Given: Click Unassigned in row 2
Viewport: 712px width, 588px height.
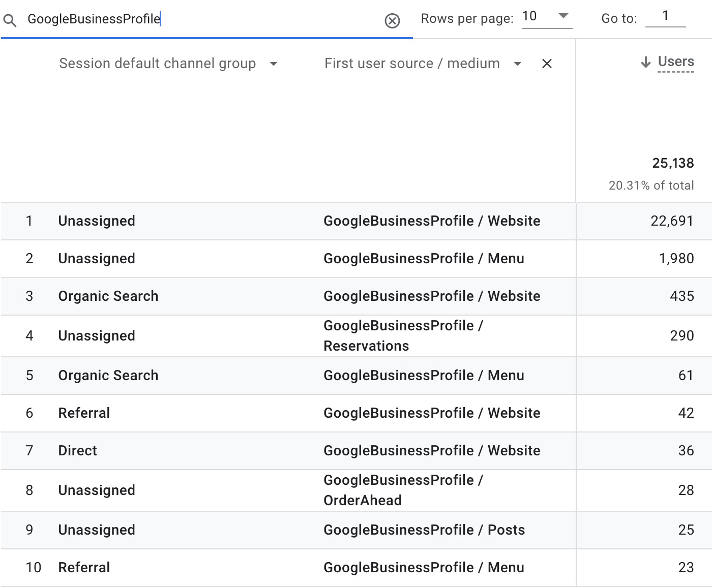Looking at the screenshot, I should click(x=97, y=259).
